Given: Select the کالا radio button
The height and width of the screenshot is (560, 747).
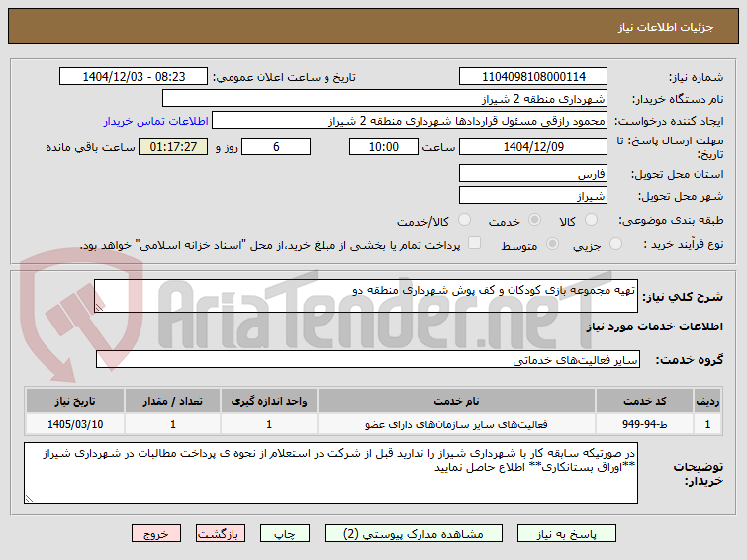Looking at the screenshot, I should coord(591,220).
